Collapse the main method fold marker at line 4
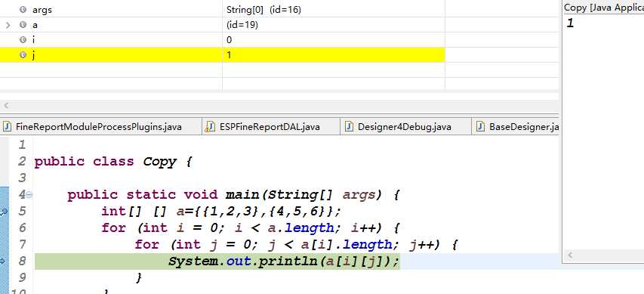This screenshot has height=294, width=644. [29, 195]
